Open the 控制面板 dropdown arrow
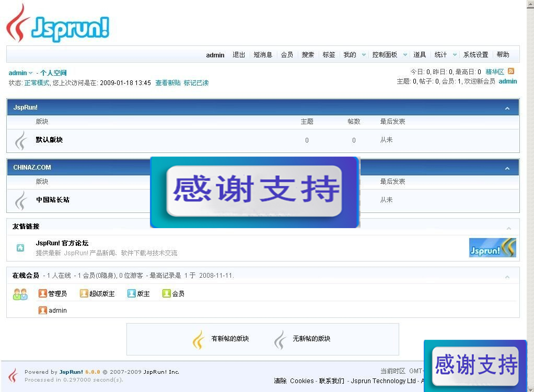The width and height of the screenshot is (534, 392). pos(405,55)
